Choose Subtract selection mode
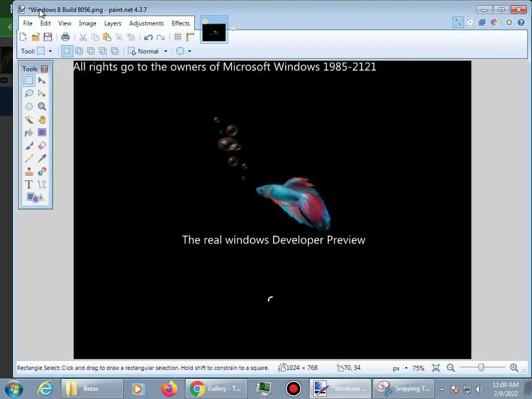The image size is (532, 399). click(x=90, y=51)
